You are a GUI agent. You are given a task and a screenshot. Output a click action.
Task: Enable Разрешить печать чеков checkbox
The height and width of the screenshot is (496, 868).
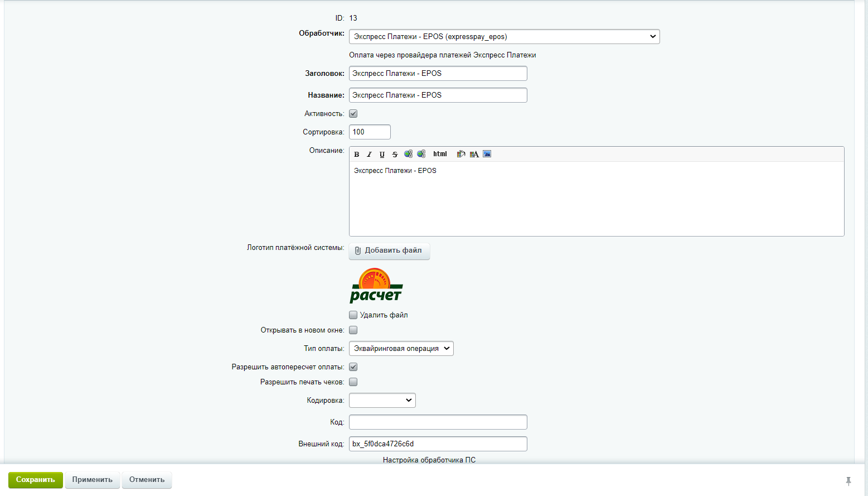click(353, 382)
